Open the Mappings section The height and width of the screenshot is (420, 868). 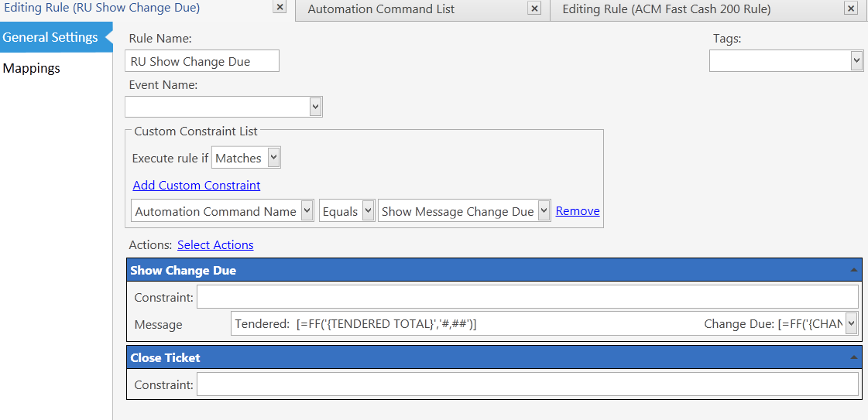(x=32, y=68)
